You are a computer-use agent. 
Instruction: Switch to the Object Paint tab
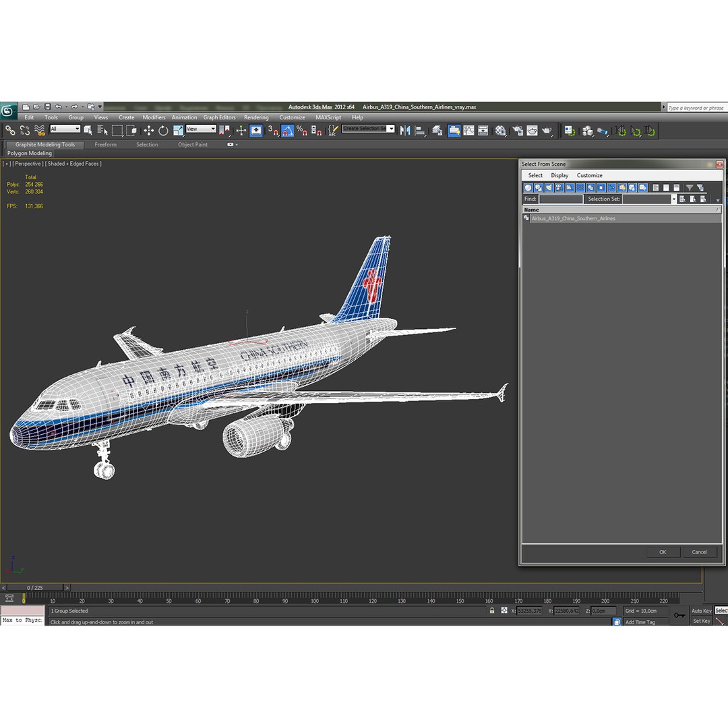point(193,144)
